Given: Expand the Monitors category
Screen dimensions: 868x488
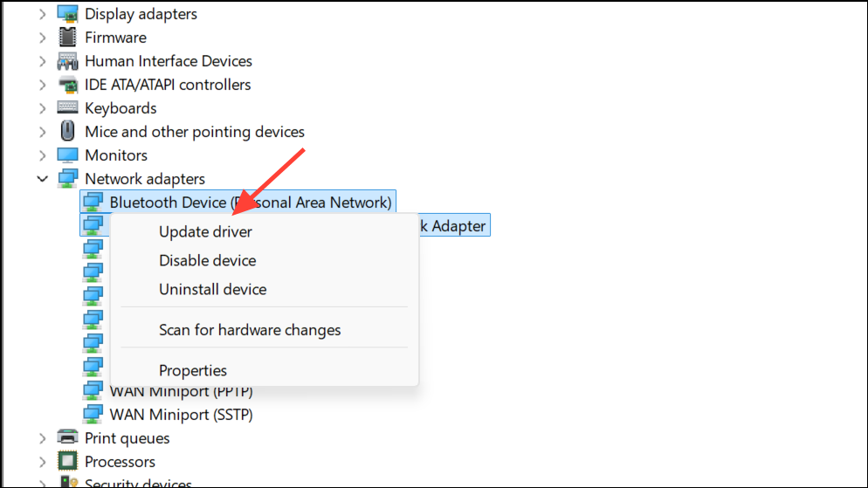Looking at the screenshot, I should [42, 155].
